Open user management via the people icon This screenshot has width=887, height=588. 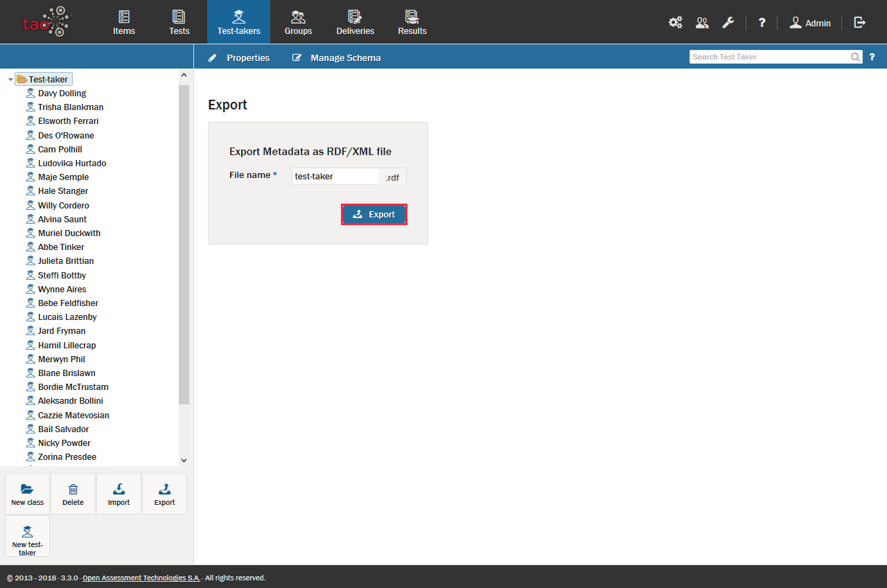click(x=701, y=22)
